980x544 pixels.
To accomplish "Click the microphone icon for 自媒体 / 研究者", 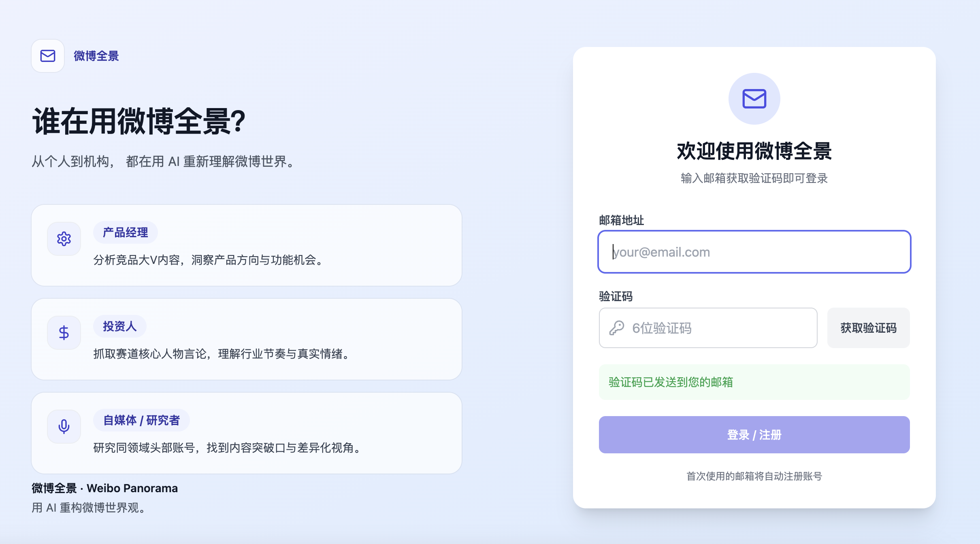I will tap(64, 427).
